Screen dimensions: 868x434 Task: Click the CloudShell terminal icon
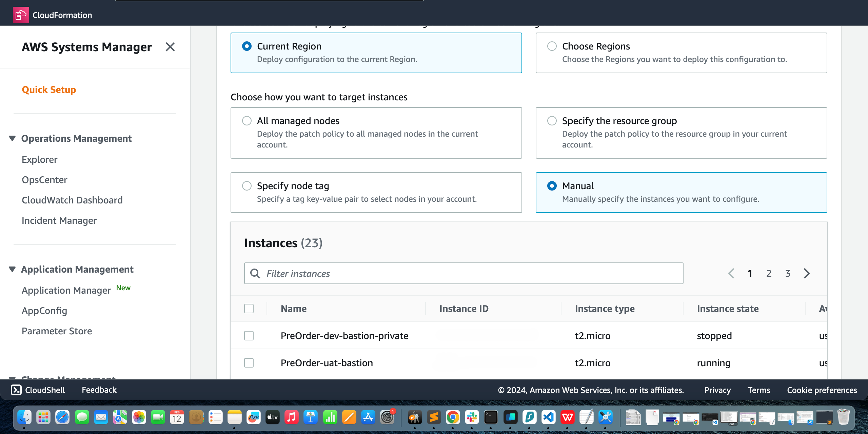click(16, 390)
